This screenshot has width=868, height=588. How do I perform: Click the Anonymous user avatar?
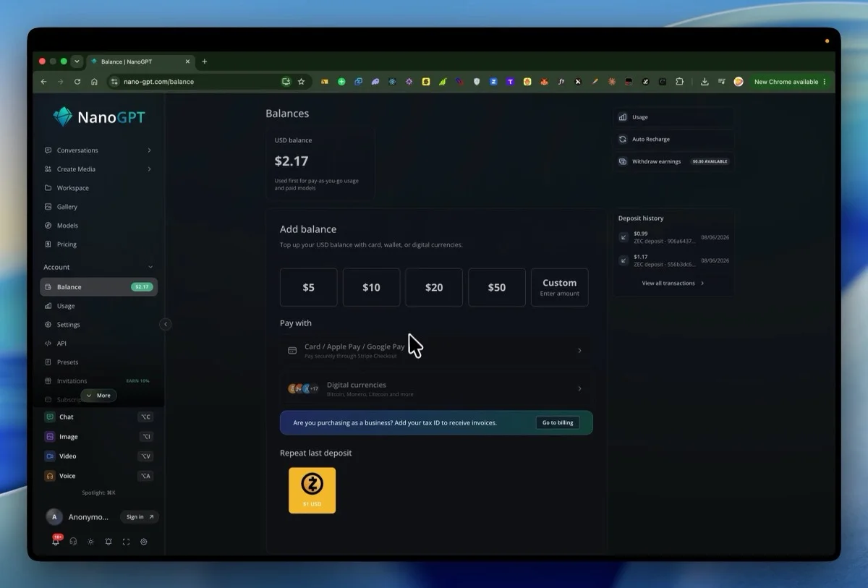(x=54, y=517)
